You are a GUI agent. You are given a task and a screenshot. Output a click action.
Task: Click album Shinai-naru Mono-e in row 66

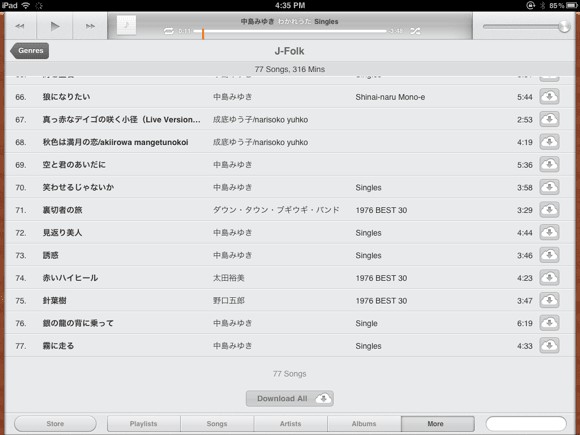390,97
